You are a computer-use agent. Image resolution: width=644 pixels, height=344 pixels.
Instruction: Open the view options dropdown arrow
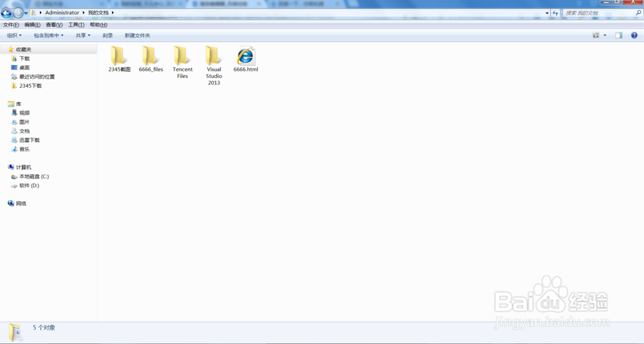(x=605, y=35)
